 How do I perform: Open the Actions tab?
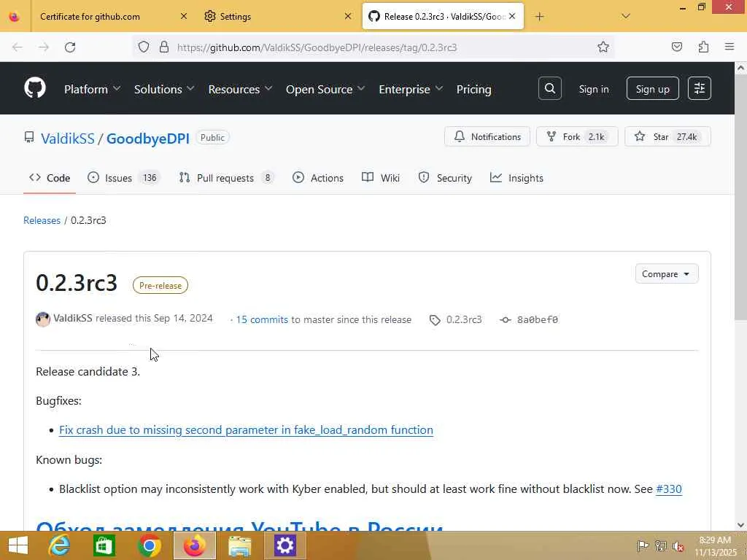point(318,178)
